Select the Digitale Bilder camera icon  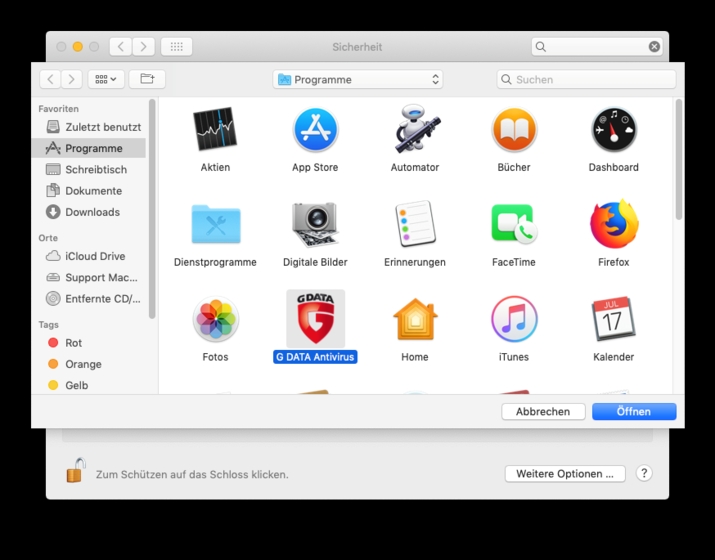(315, 224)
